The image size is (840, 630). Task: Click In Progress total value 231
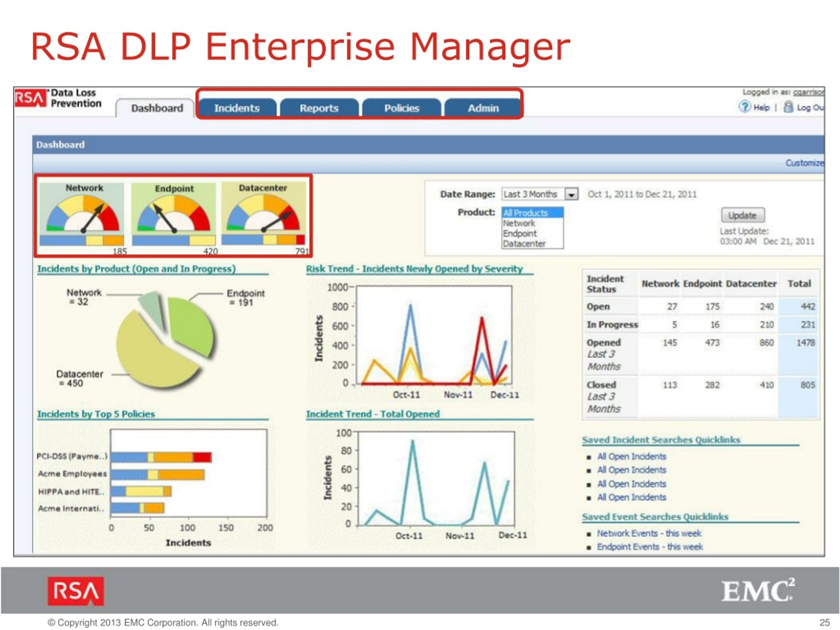pyautogui.click(x=808, y=325)
